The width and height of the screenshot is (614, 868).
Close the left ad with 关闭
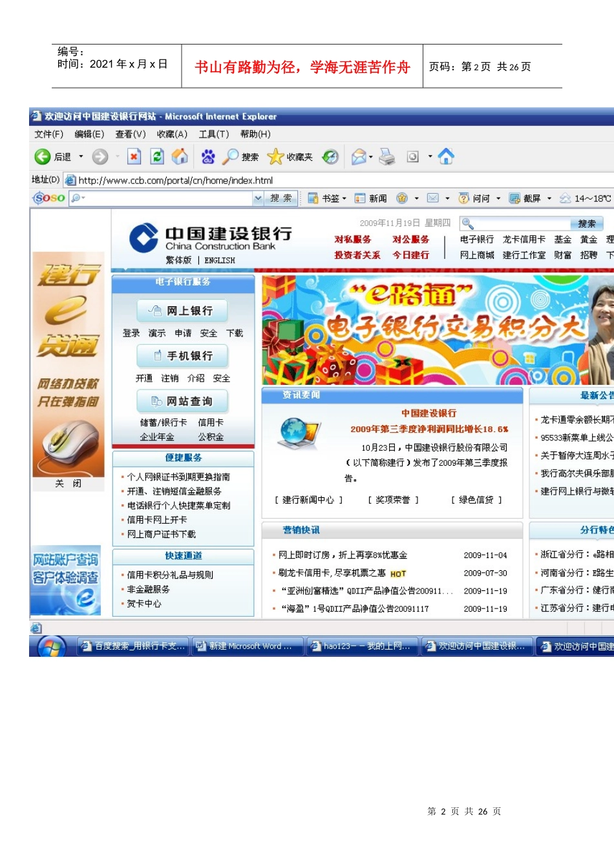pyautogui.click(x=69, y=484)
